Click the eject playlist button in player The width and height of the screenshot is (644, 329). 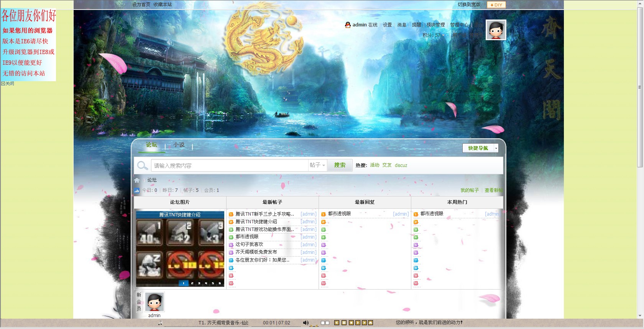pyautogui.click(x=371, y=323)
